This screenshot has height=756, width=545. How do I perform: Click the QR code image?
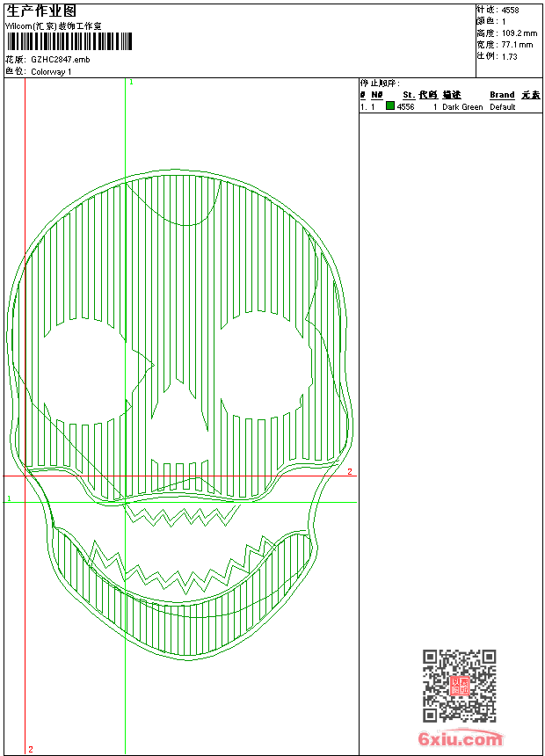[459, 687]
